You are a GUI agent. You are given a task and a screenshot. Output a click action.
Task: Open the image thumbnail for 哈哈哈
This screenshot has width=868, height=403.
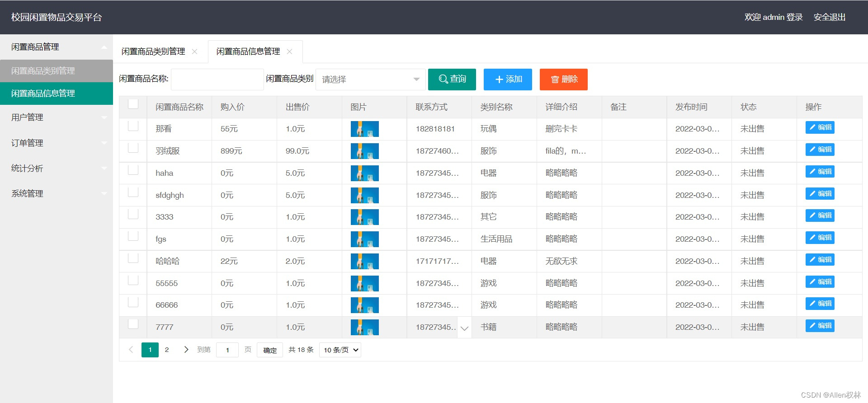(x=365, y=261)
